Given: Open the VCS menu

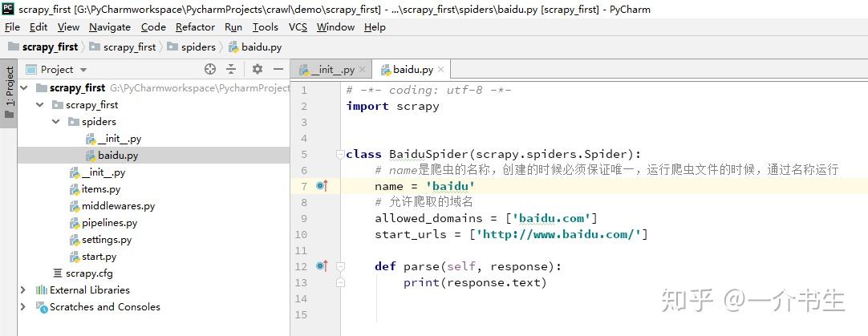Looking at the screenshot, I should click(298, 27).
